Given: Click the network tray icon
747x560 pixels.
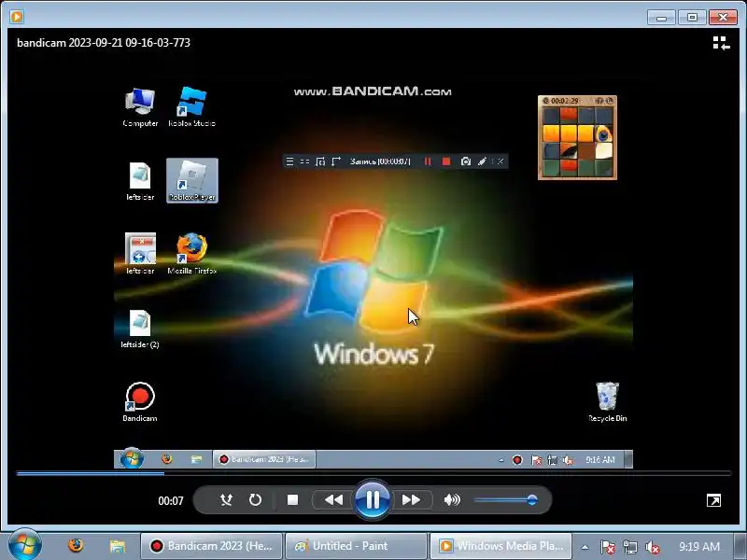Looking at the screenshot, I should pyautogui.click(x=629, y=547).
